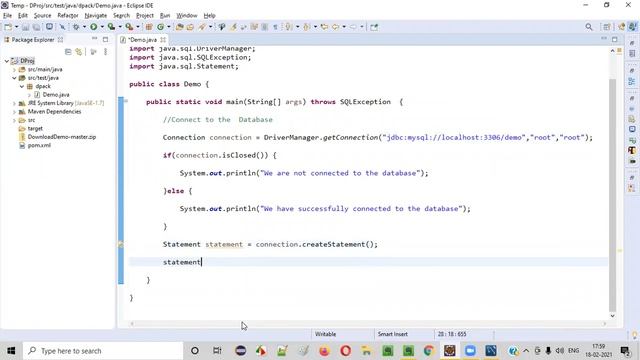Select the target folder in the tree
Viewport: 640px width, 360px height.
[x=35, y=129]
